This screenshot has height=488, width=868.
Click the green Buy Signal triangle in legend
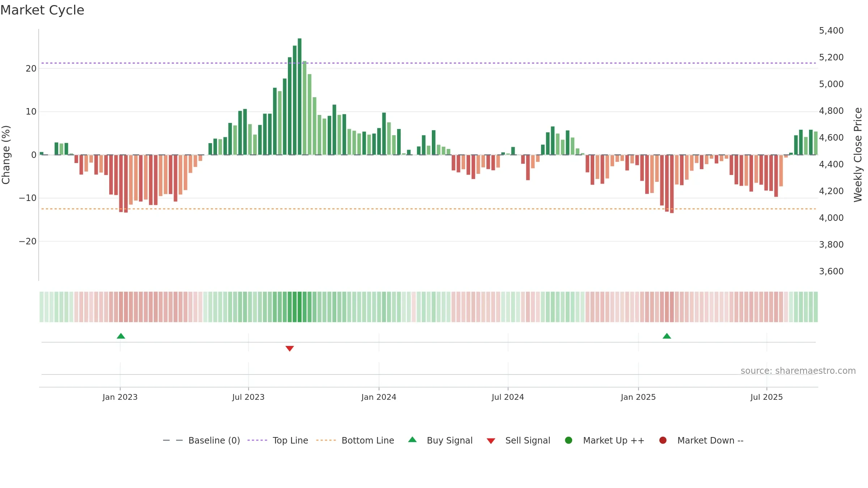coord(412,440)
